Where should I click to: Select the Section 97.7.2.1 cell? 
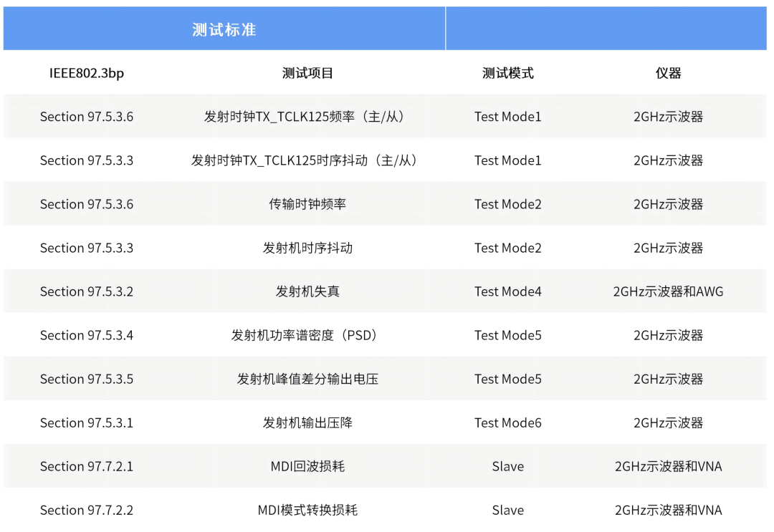pyautogui.click(x=87, y=466)
